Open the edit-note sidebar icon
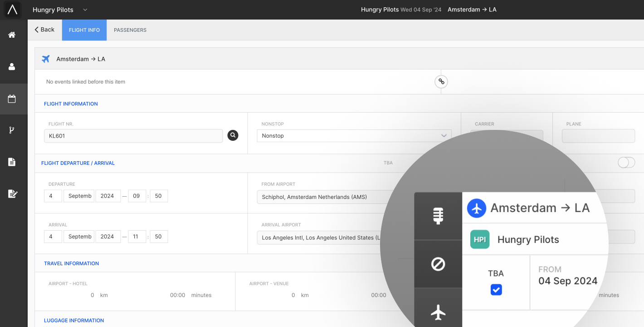 (x=13, y=194)
